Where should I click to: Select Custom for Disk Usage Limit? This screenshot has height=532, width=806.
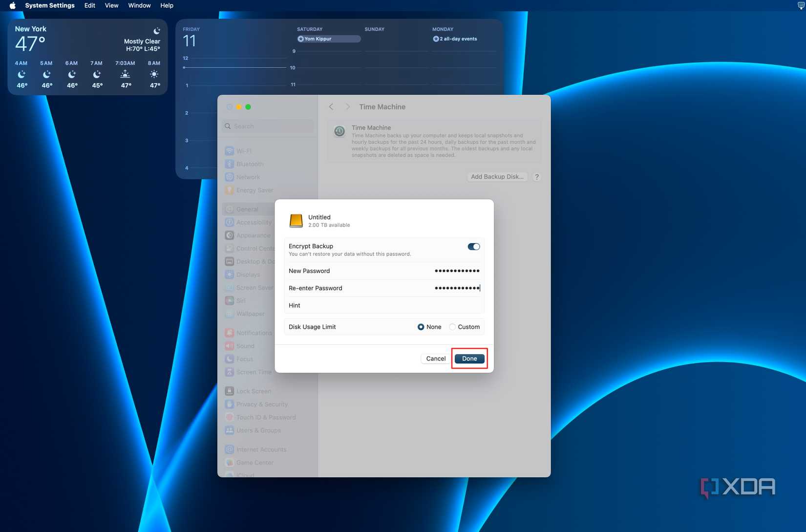tap(452, 327)
